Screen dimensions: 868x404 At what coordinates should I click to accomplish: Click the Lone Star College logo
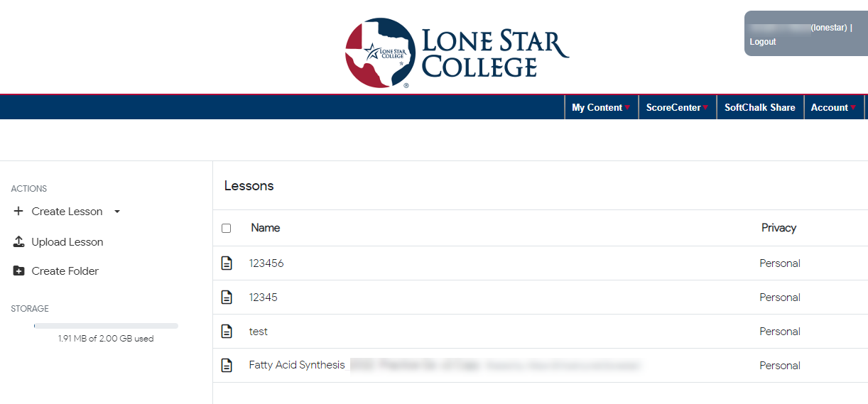click(x=457, y=53)
